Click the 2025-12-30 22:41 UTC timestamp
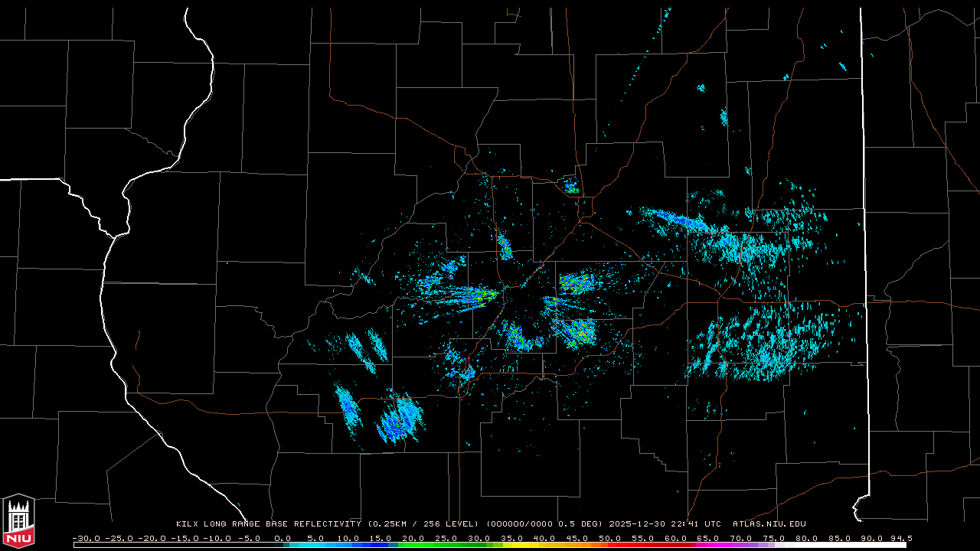Image resolution: width=980 pixels, height=551 pixels. point(665,524)
